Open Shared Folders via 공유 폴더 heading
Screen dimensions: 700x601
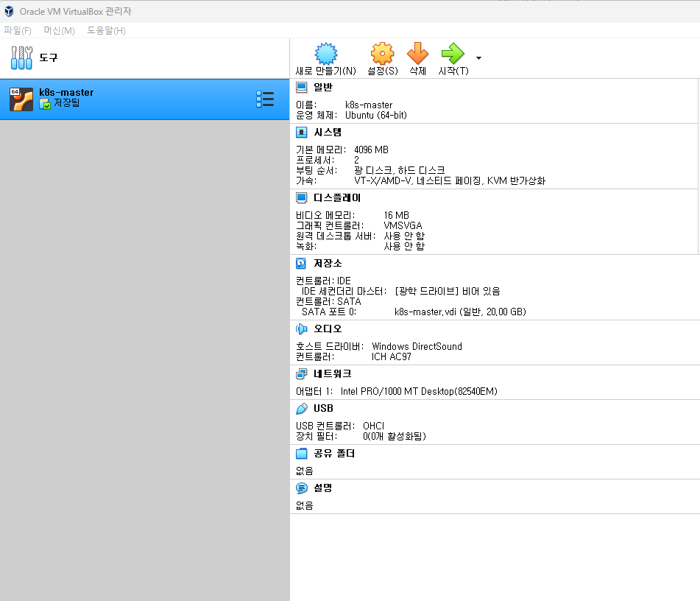click(x=334, y=453)
